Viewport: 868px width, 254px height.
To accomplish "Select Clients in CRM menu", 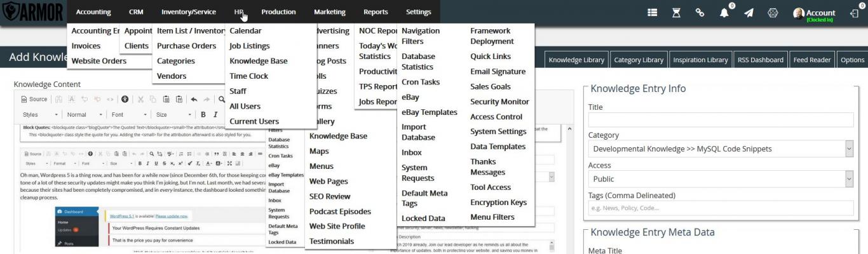I will (x=137, y=46).
